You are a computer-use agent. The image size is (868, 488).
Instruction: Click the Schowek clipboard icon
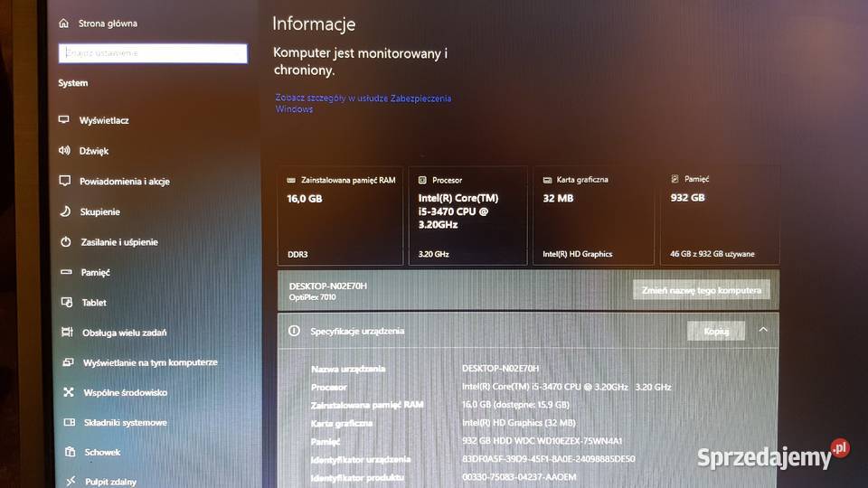click(70, 452)
